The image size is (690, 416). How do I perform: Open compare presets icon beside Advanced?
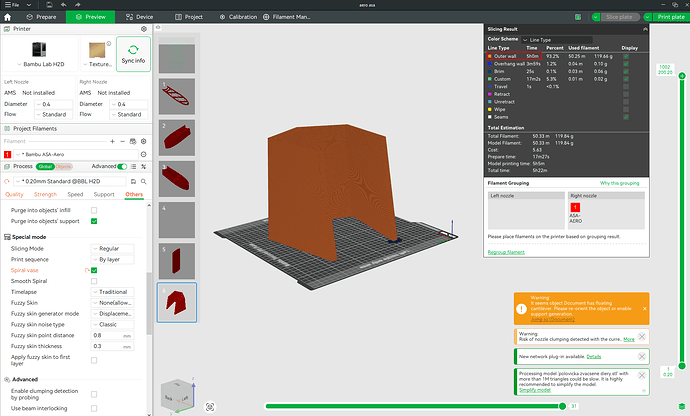coord(143,167)
